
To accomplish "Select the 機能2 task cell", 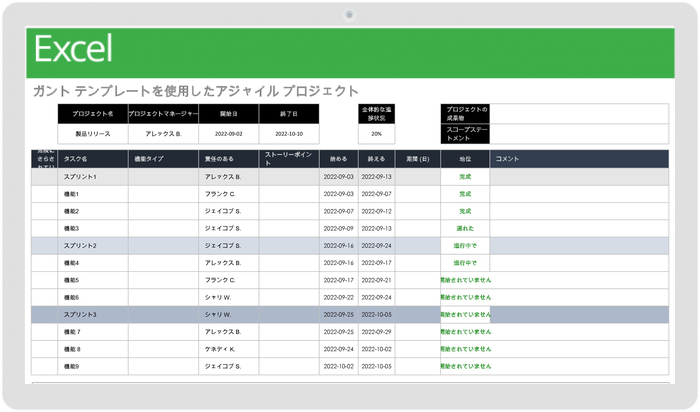I will [x=93, y=211].
